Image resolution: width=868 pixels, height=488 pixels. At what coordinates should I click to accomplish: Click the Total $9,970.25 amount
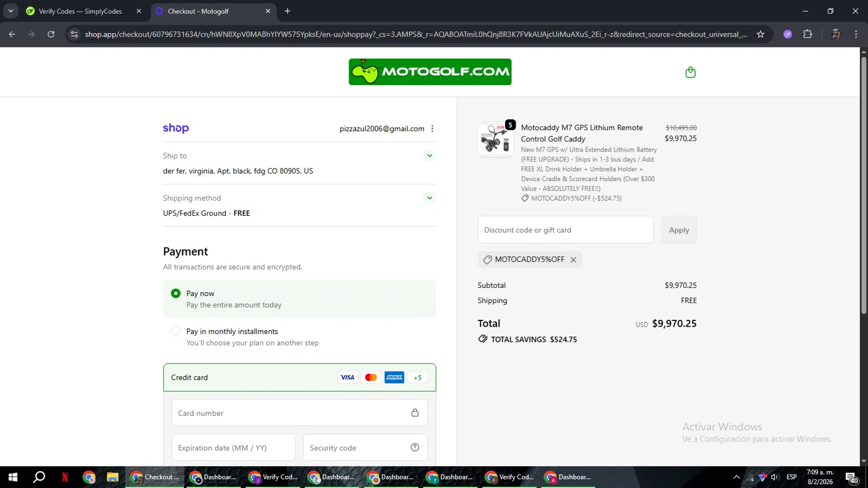pyautogui.click(x=674, y=324)
